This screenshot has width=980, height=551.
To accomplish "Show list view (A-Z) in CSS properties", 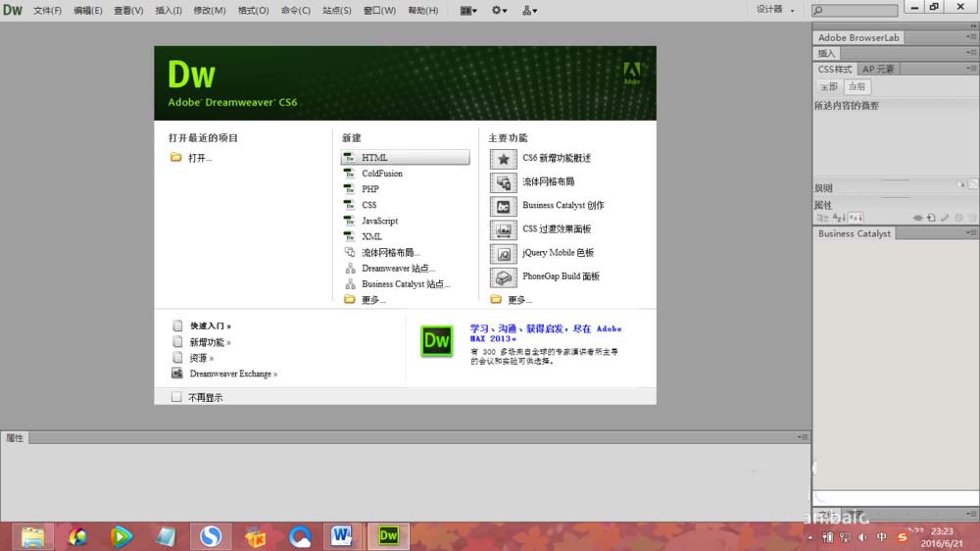I will [839, 218].
